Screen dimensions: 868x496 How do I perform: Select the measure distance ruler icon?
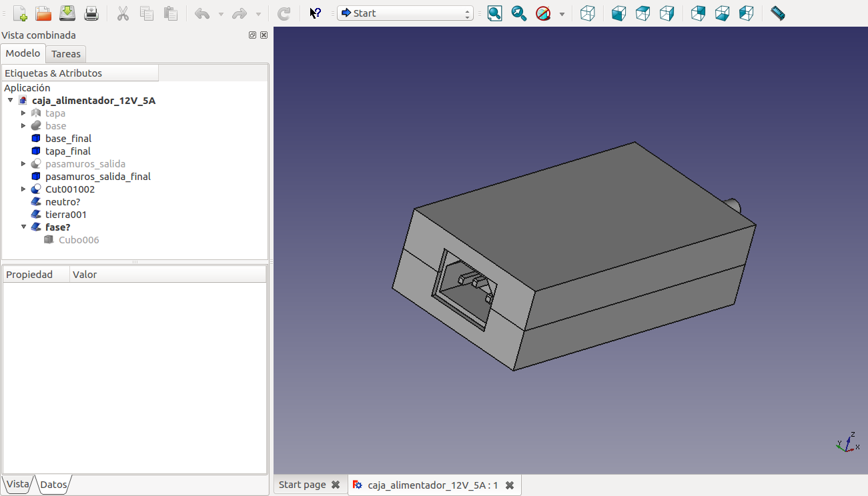pyautogui.click(x=777, y=13)
